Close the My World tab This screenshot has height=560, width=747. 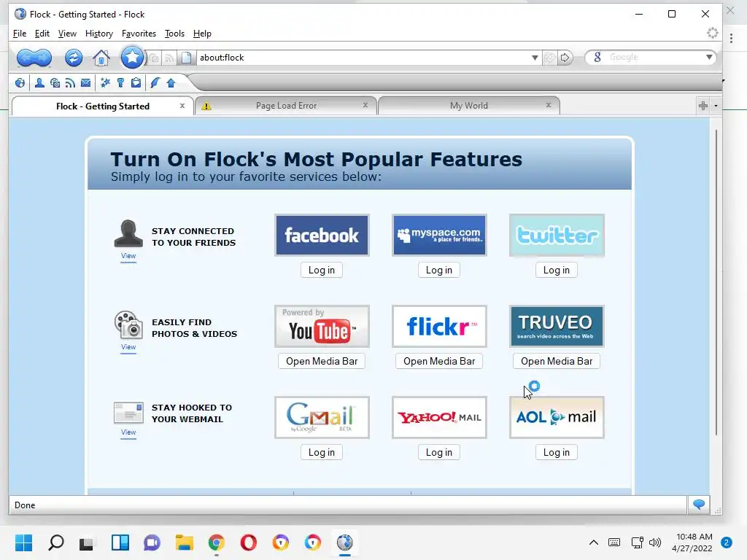(549, 105)
